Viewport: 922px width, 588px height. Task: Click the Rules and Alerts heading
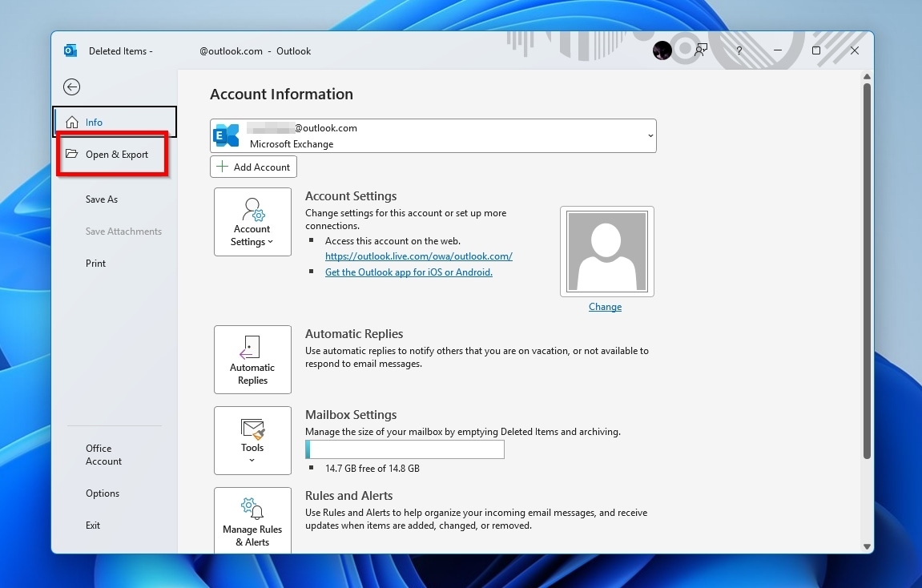(x=348, y=496)
